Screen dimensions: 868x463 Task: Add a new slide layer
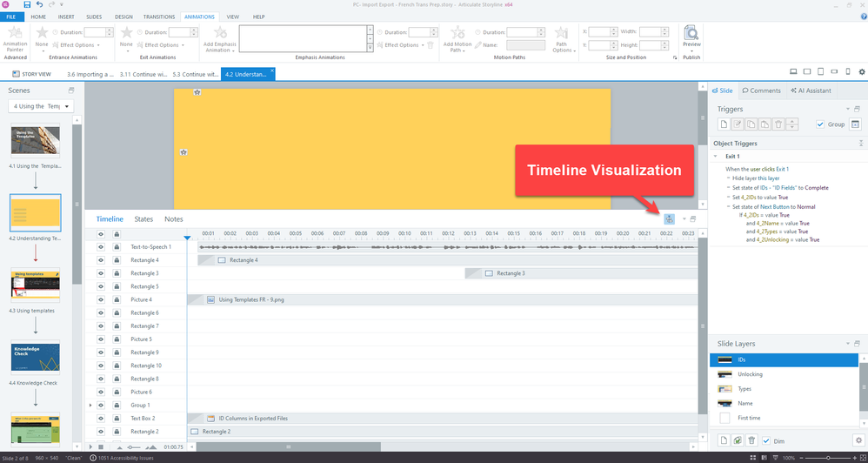point(724,440)
